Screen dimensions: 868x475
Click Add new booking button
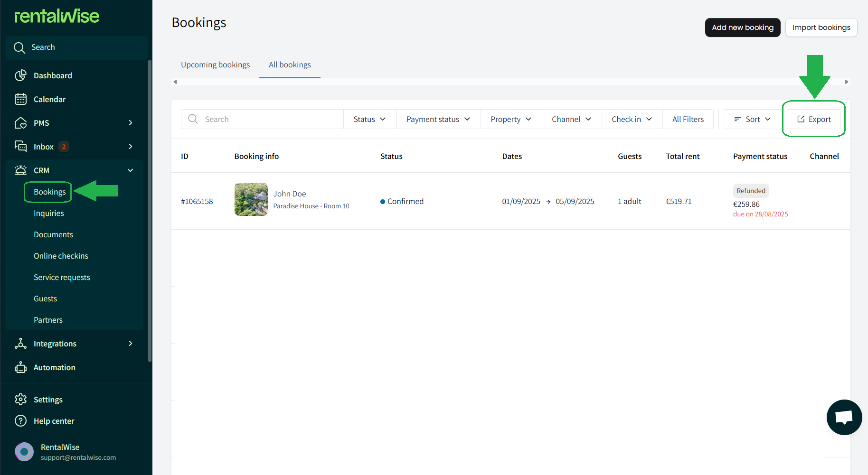(742, 28)
